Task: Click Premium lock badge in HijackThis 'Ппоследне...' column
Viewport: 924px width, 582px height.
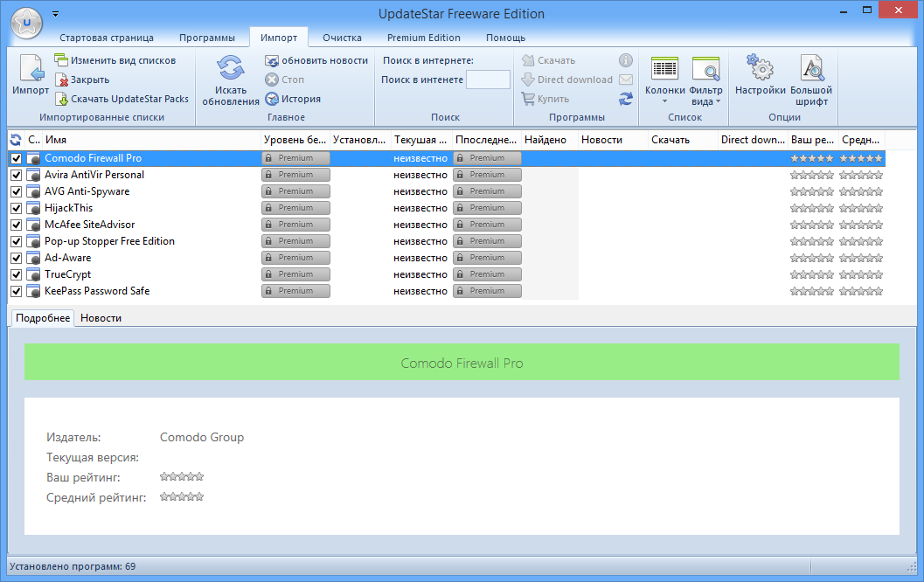Action: [x=487, y=208]
